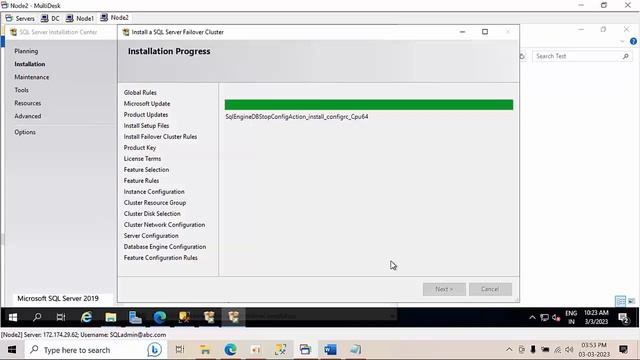Expand the ribbon chevron beside the help icon

click(622, 42)
